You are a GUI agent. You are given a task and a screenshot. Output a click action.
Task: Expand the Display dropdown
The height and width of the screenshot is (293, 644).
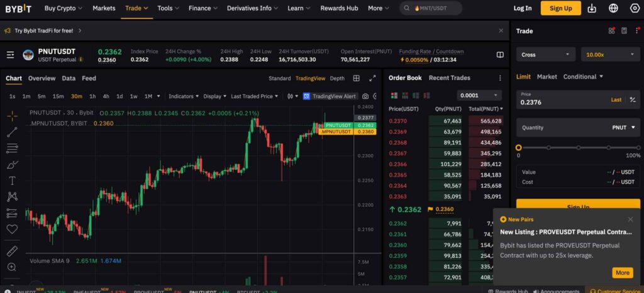(x=215, y=96)
